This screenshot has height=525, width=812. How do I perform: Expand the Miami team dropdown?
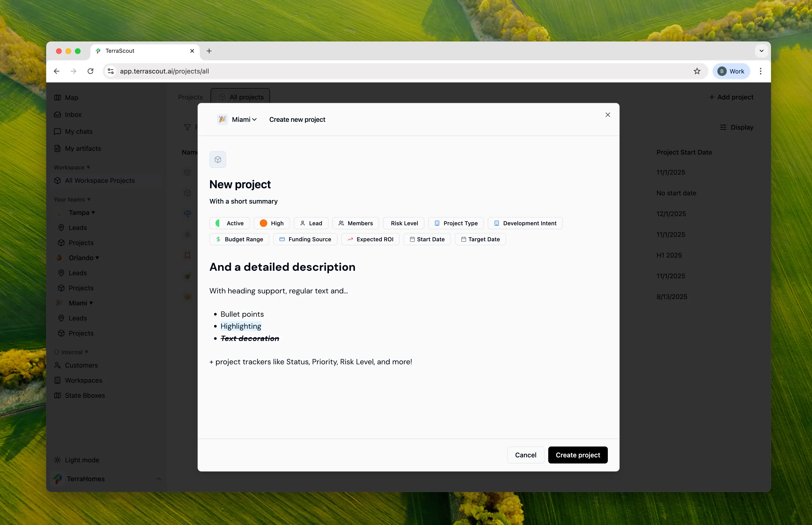(244, 119)
